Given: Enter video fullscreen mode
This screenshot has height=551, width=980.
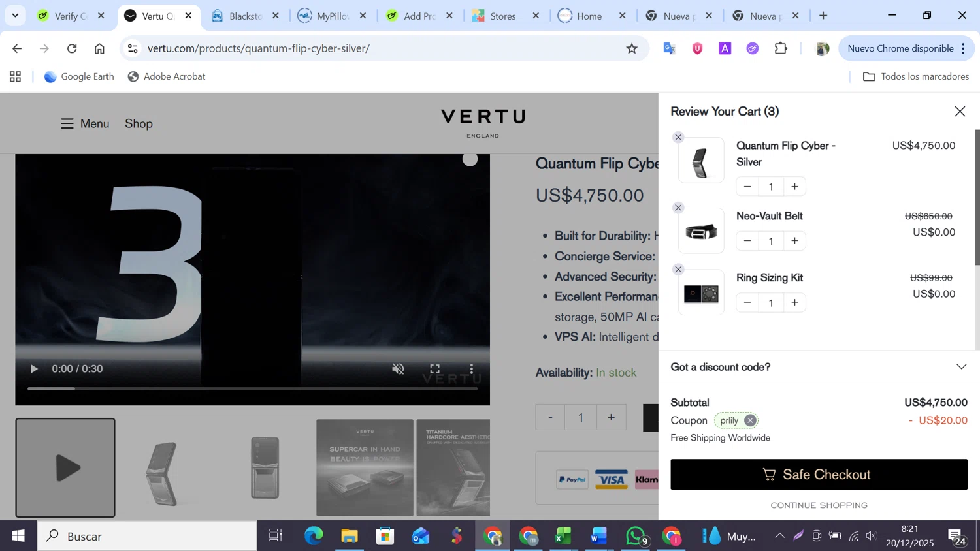Looking at the screenshot, I should [x=434, y=369].
